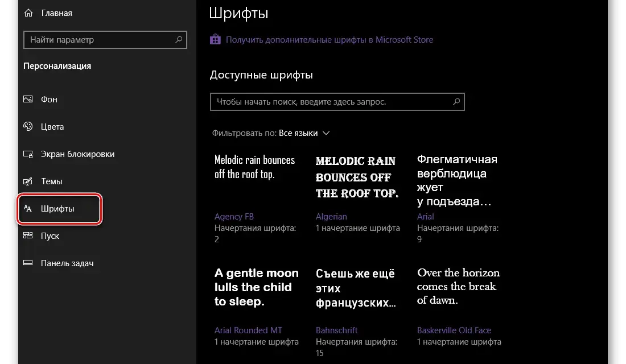Focus the Найти параметр search field
The image size is (626, 364).
click(x=105, y=39)
